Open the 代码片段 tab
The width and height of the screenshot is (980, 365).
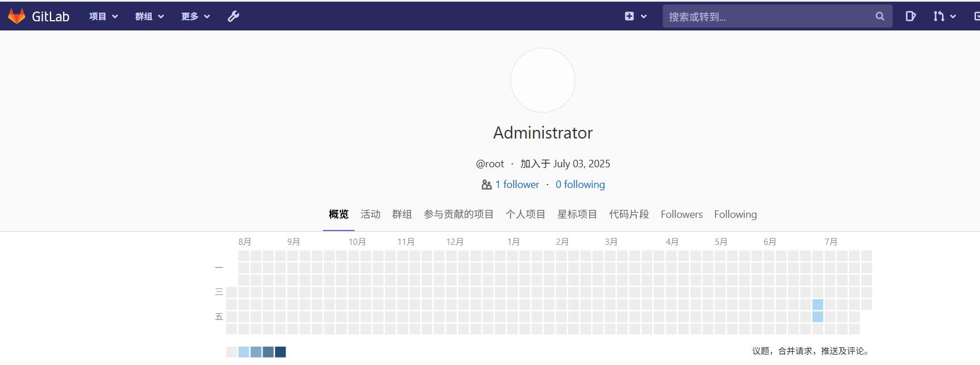629,214
